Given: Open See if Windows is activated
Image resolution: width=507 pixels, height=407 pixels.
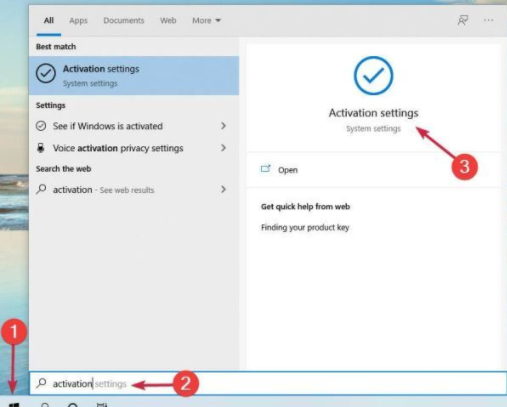Looking at the screenshot, I should point(108,126).
